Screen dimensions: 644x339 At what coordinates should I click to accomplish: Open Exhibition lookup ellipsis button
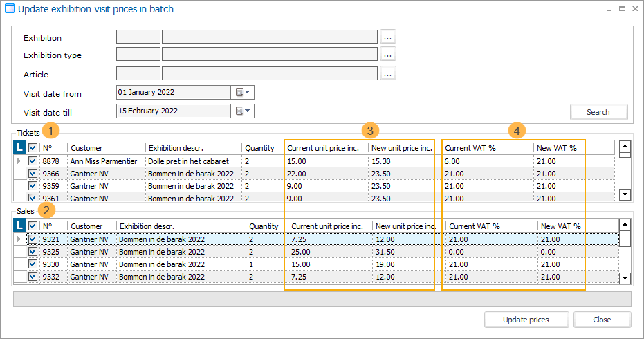(388, 37)
